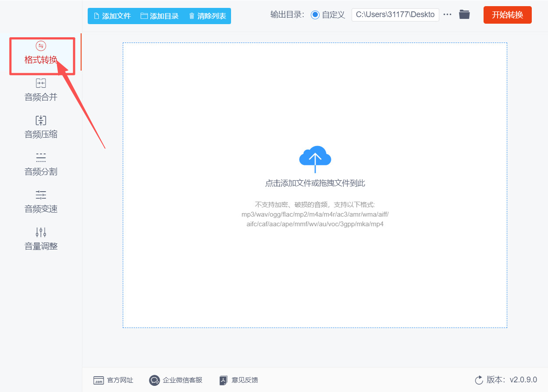Start conversion with 开始转换 button

click(x=508, y=15)
